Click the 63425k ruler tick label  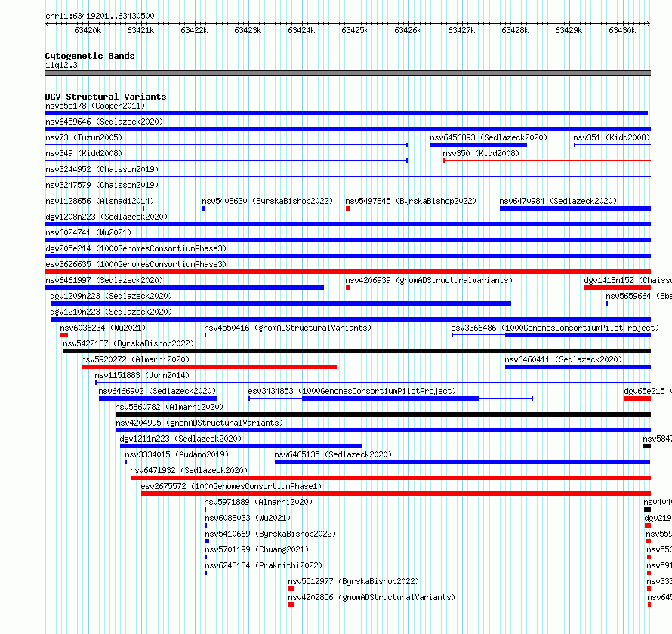point(355,30)
